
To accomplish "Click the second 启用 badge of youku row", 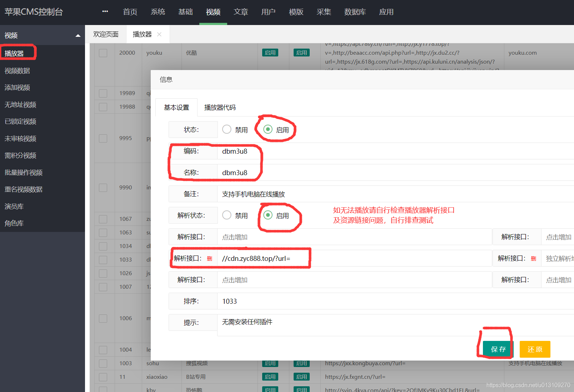I will click(x=301, y=53).
